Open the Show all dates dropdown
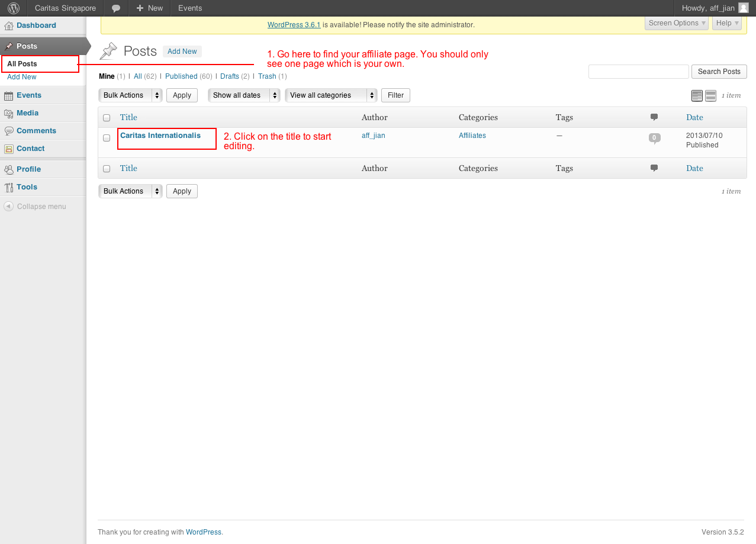 pyautogui.click(x=244, y=95)
